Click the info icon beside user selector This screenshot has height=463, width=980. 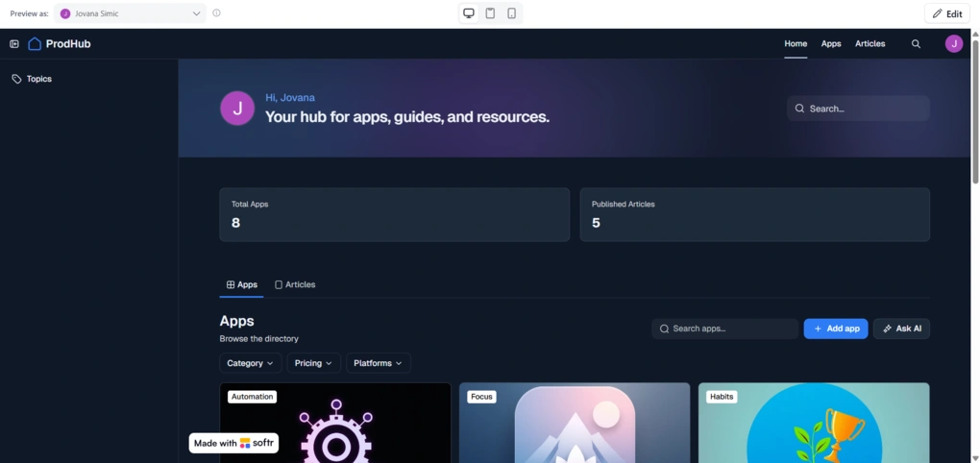pyautogui.click(x=216, y=13)
